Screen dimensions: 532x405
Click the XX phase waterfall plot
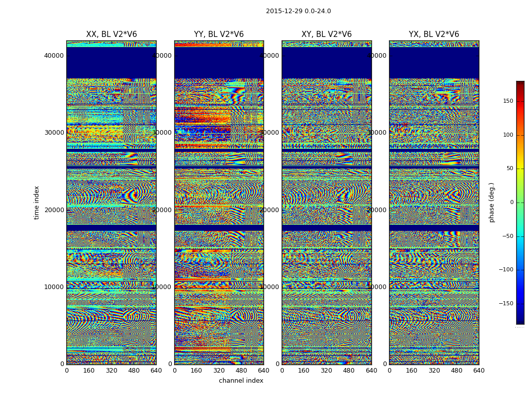(111, 202)
